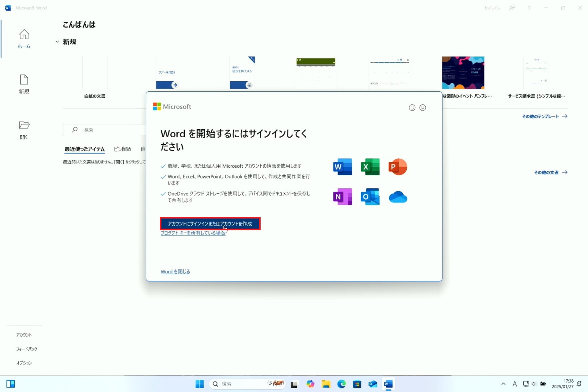The width and height of the screenshot is (588, 392).
Task: Click the feedback person icon in title bar
Action: coord(512,8)
